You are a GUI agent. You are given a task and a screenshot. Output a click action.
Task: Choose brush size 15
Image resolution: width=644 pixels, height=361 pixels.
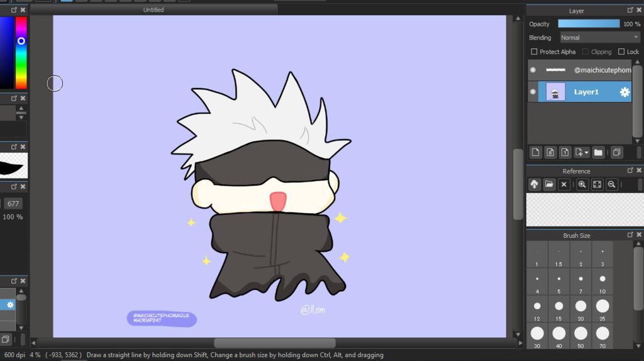[x=558, y=309]
